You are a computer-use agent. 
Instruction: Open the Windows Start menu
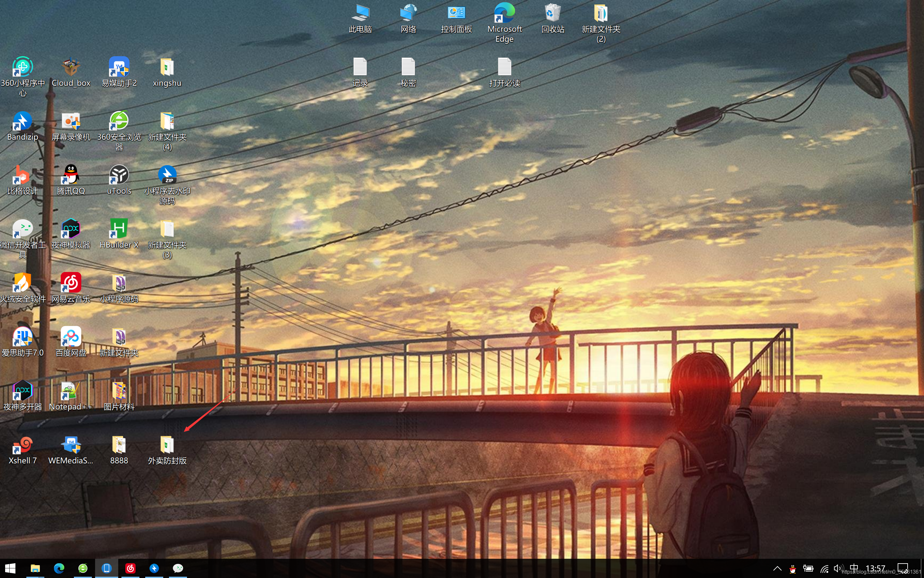coord(10,568)
